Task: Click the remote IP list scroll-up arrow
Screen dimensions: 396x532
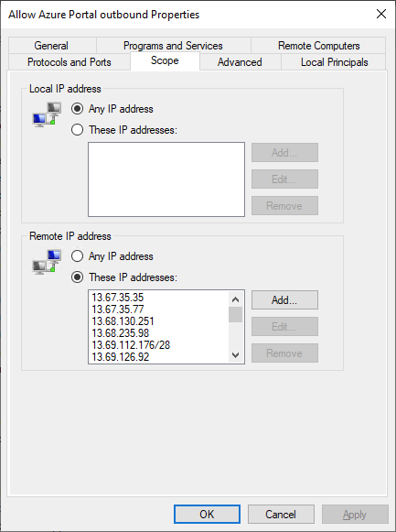Action: (235, 299)
